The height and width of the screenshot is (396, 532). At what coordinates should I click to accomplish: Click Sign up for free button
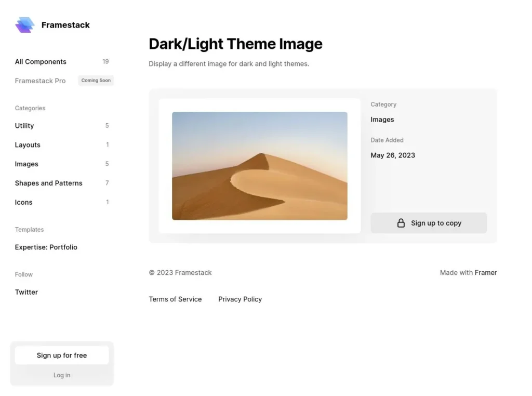(x=62, y=355)
